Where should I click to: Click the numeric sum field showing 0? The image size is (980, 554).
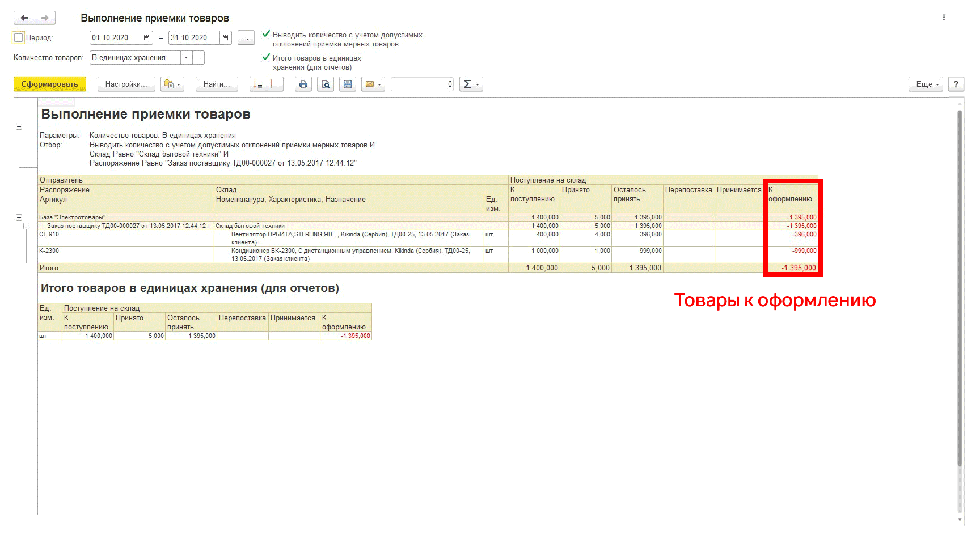tap(423, 84)
